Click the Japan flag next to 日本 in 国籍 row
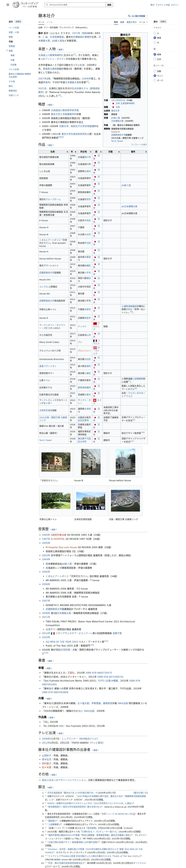The image size is (186, 868). (113, 107)
